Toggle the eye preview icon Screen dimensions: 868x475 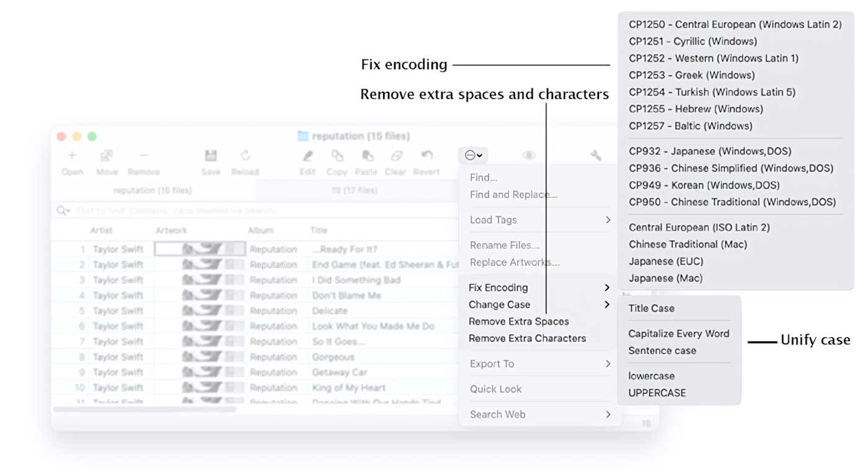click(x=529, y=155)
